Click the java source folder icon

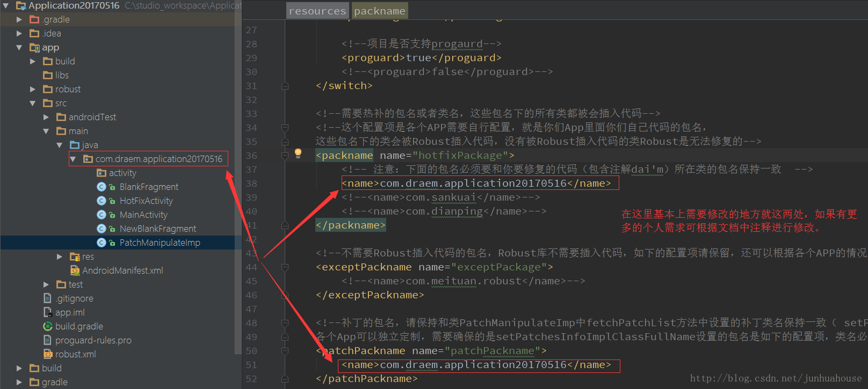(75, 145)
